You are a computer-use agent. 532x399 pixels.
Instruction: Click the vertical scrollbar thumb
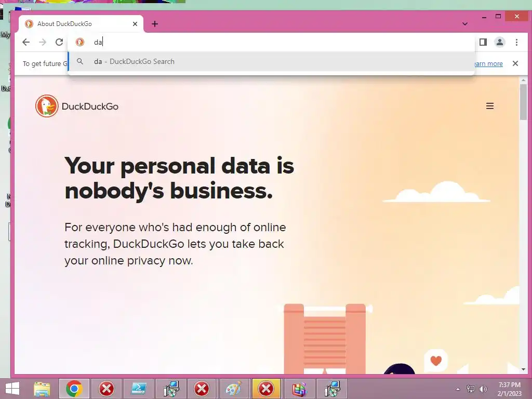(x=523, y=102)
